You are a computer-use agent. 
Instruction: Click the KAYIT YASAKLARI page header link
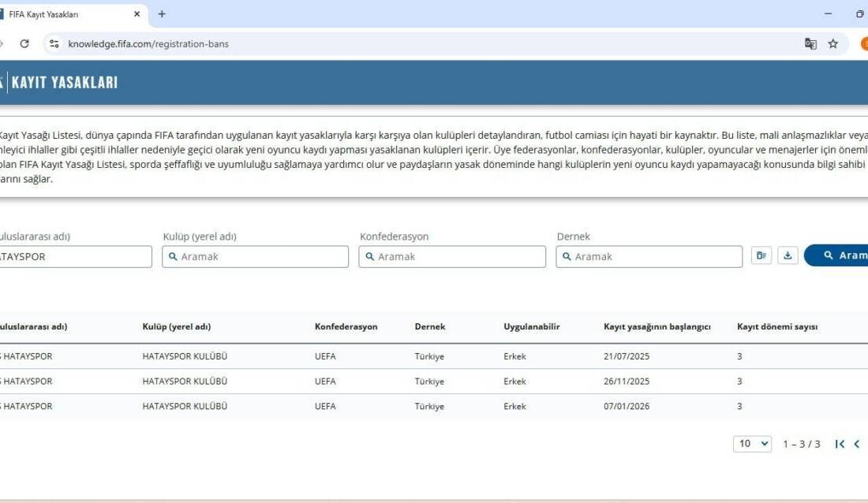62,81
